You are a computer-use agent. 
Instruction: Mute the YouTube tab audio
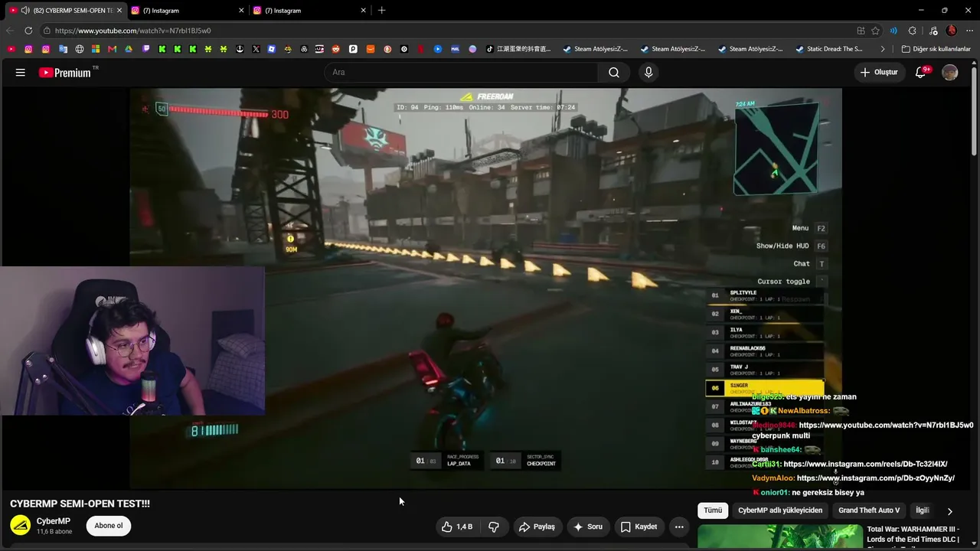(25, 10)
